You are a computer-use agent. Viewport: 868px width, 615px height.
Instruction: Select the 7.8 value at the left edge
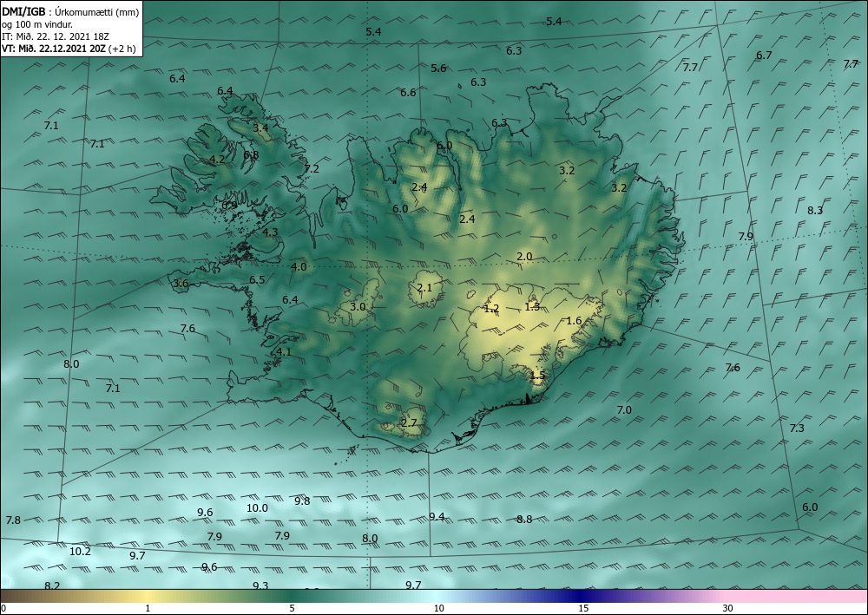click(13, 520)
